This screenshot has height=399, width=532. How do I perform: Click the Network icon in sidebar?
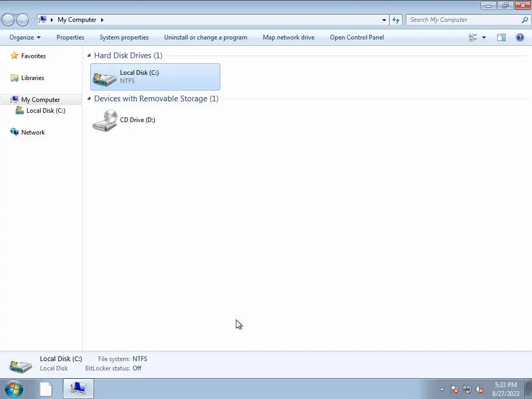pos(14,132)
